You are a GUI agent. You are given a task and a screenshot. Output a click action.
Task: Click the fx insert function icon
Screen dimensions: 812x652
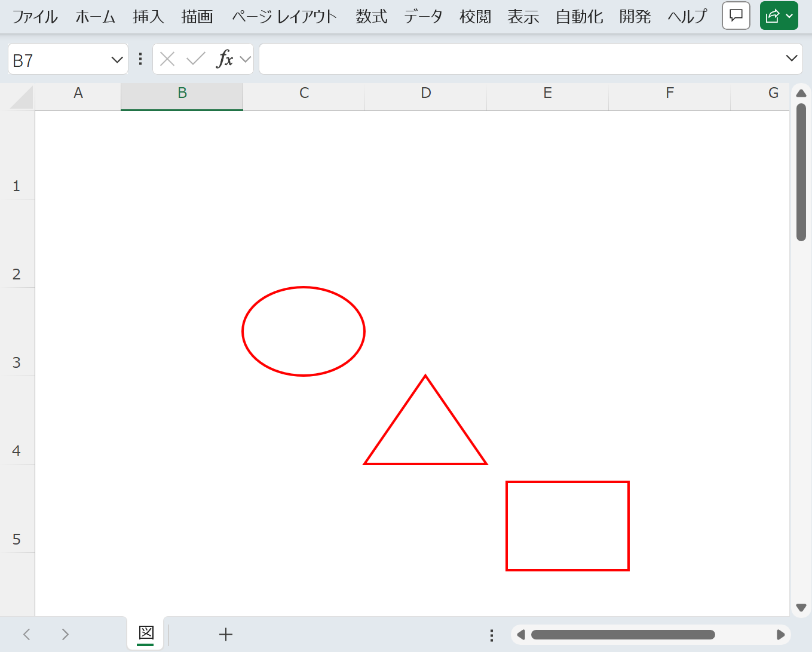pyautogui.click(x=224, y=59)
